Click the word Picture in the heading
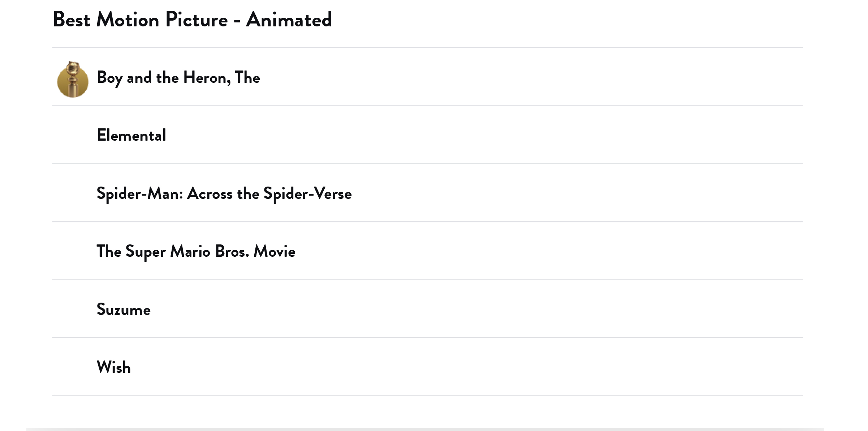Screen dimensions: 868x431 point(197,20)
